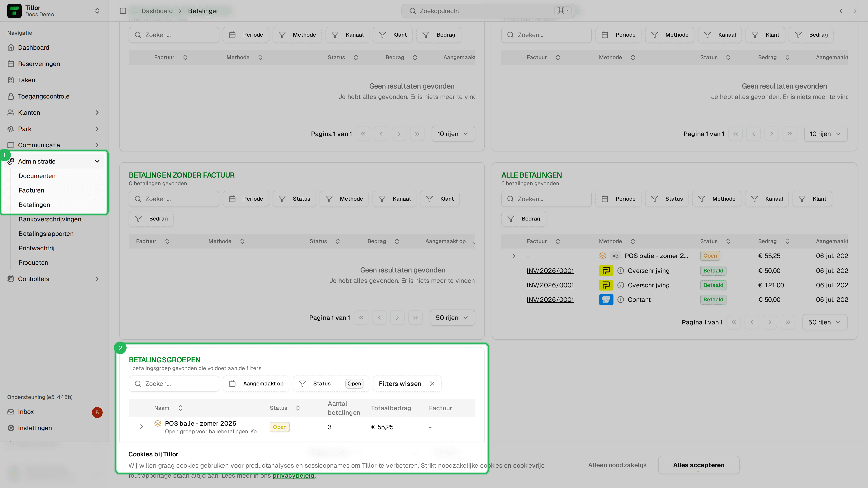Click info icon on € 121,00 Overschrijving row
The width and height of the screenshot is (868, 488).
(621, 285)
